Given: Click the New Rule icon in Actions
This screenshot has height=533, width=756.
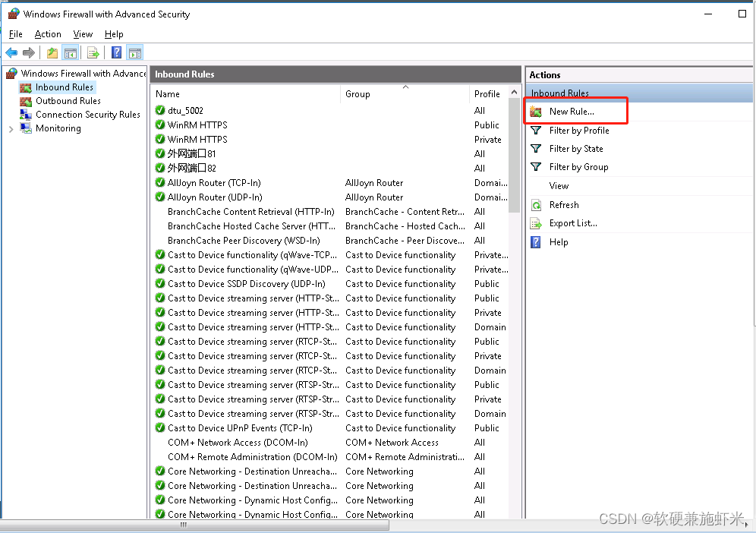Looking at the screenshot, I should point(536,112).
